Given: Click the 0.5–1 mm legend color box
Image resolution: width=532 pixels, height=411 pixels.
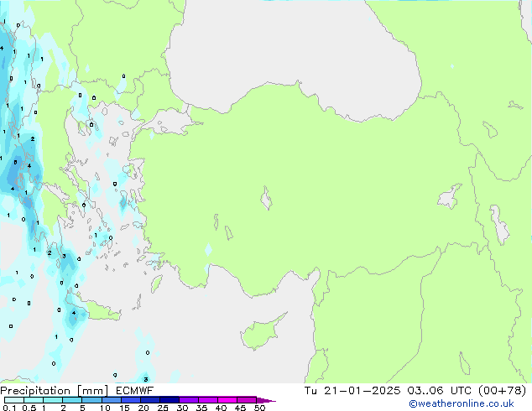Looking at the screenshot, I should coord(34,400).
